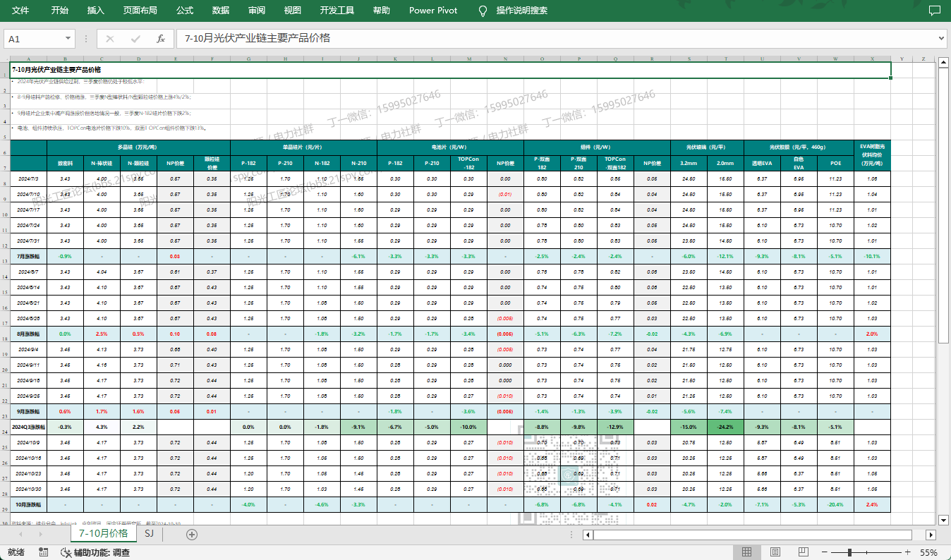Viewport: 951px width, 560px height.
Task: Click the 2024/10/30 date cell
Action: point(29,489)
